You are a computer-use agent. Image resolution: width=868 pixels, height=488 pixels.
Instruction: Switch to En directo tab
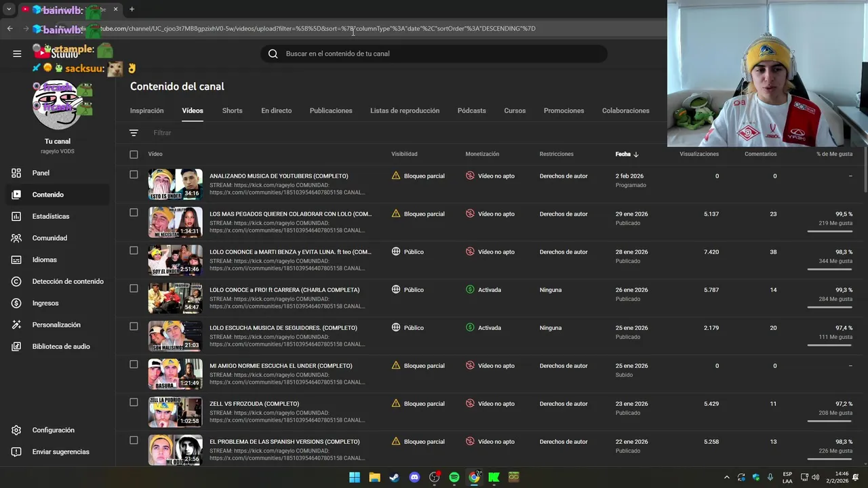[276, 110]
